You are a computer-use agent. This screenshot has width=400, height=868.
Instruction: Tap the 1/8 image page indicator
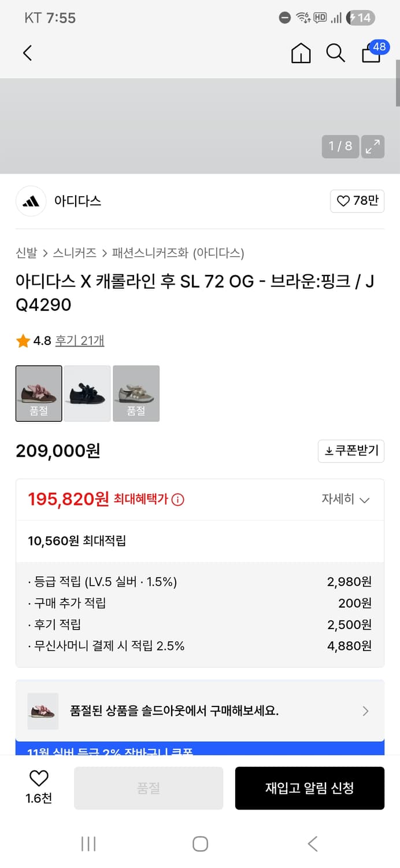pyautogui.click(x=340, y=146)
